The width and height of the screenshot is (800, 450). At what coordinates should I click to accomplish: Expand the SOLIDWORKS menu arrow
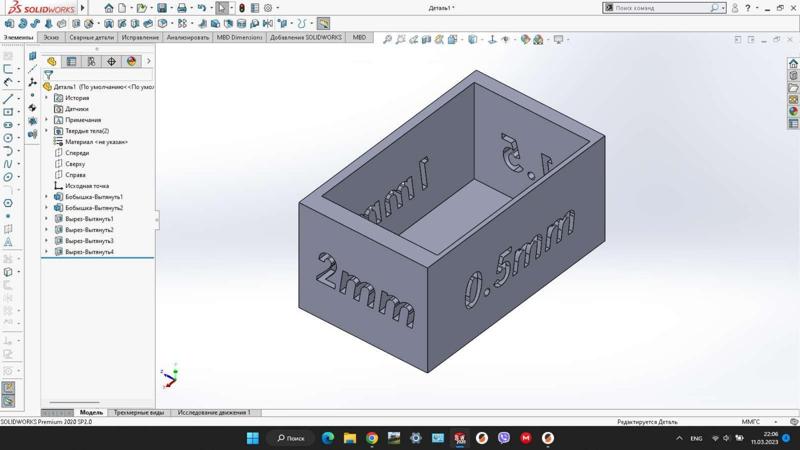[83, 8]
